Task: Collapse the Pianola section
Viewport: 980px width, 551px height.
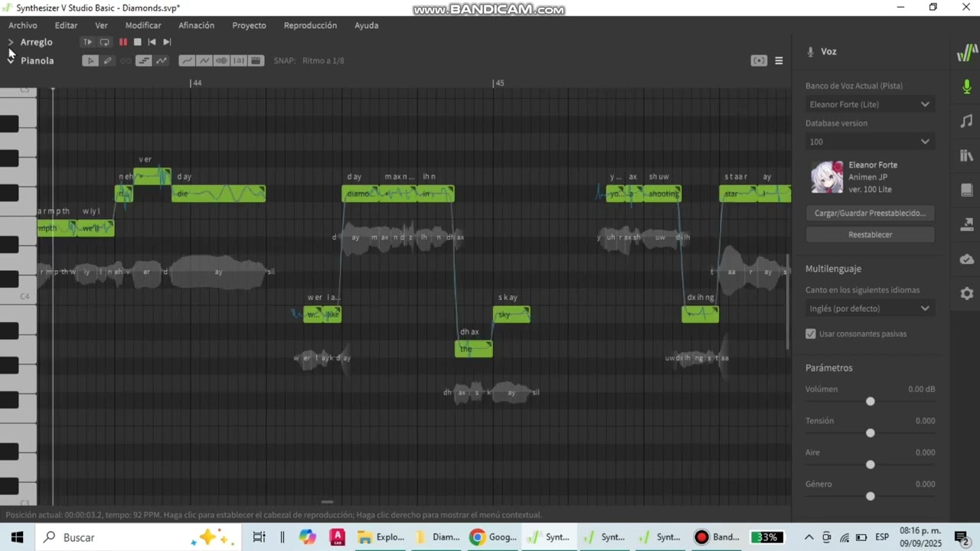Action: [11, 60]
